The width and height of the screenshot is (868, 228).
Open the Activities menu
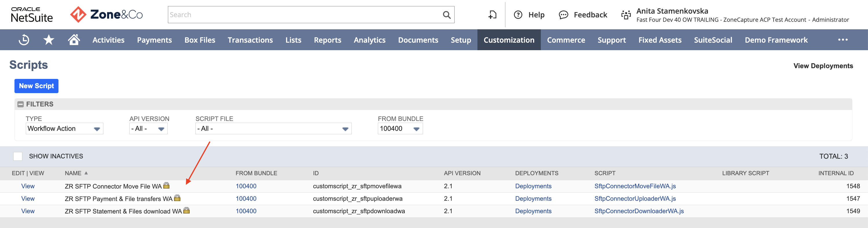[x=109, y=40]
